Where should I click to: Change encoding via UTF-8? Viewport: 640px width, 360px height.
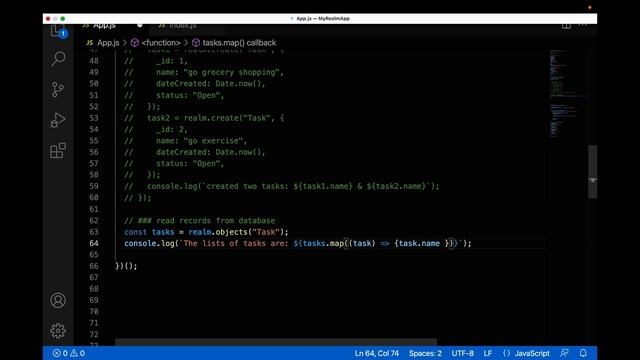click(x=462, y=353)
